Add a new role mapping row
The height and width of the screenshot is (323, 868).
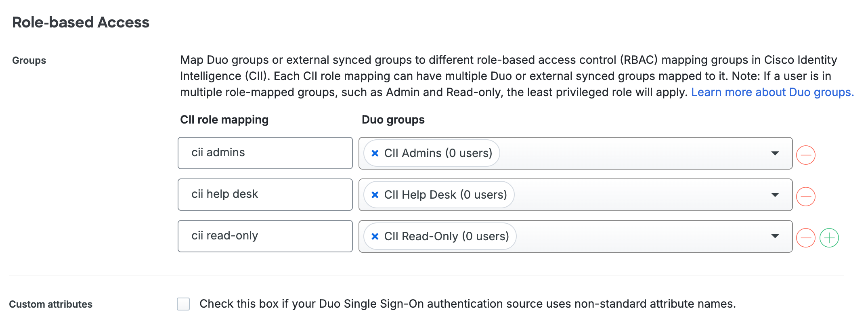pyautogui.click(x=829, y=238)
